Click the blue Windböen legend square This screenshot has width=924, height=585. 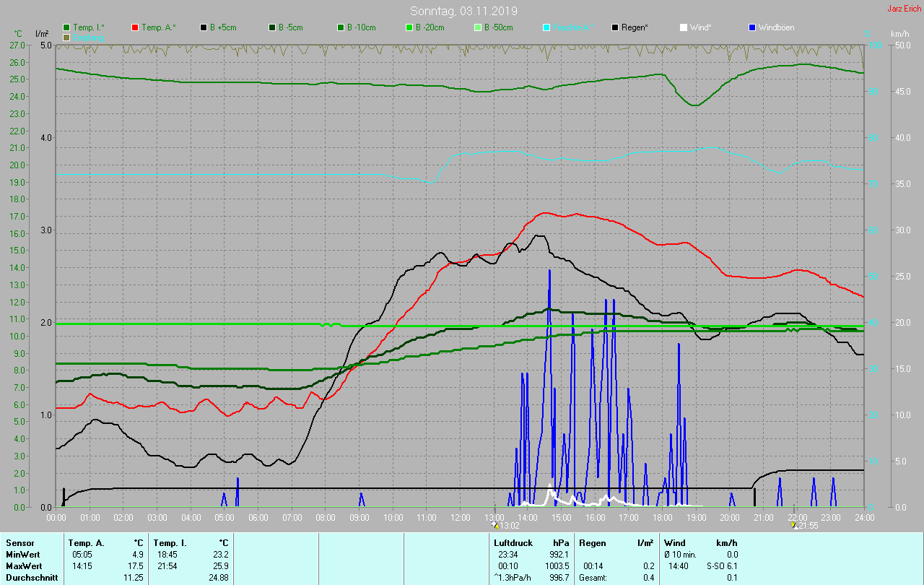pyautogui.click(x=751, y=27)
